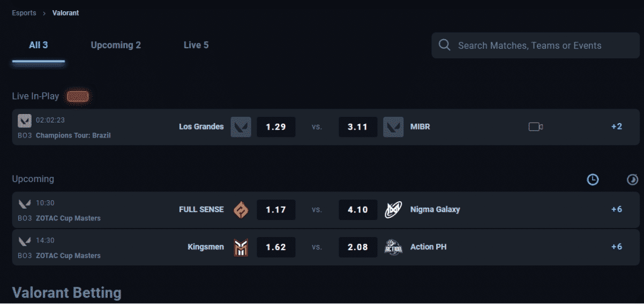
Task: Open the live stream camera icon
Action: click(536, 127)
